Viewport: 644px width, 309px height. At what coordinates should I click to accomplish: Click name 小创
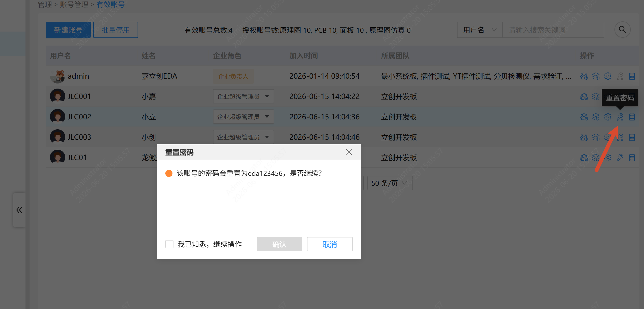[149, 137]
